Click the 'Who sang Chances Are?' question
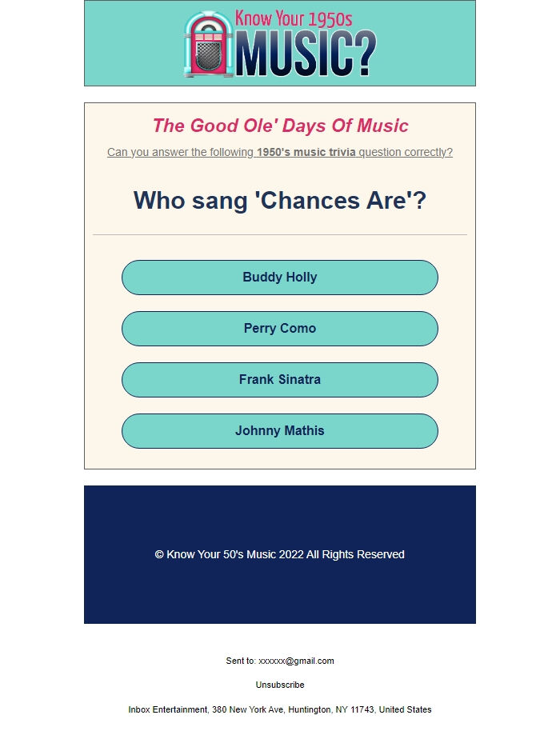 [x=280, y=200]
